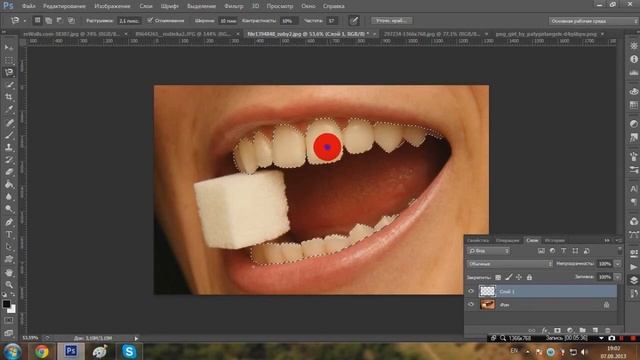Toggle pen pressure width button
Viewport: 640px width, 360px height.
pyautogui.click(x=354, y=20)
